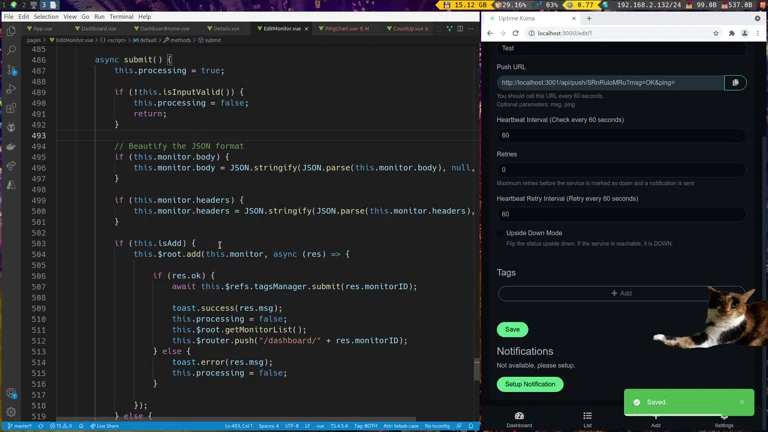Copy the Push URL with copy icon
This screenshot has width=768, height=432.
click(735, 83)
